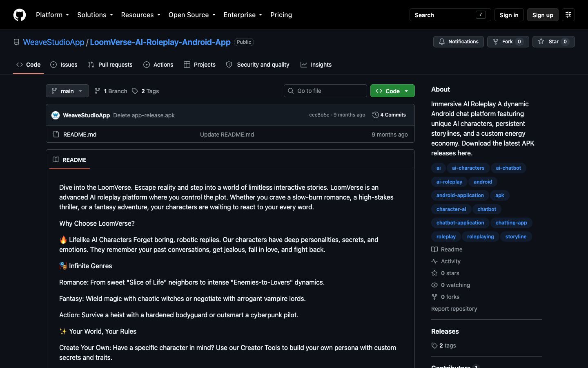The image size is (588, 368).
Task: Switch to the Security and quality tab
Action: click(258, 65)
